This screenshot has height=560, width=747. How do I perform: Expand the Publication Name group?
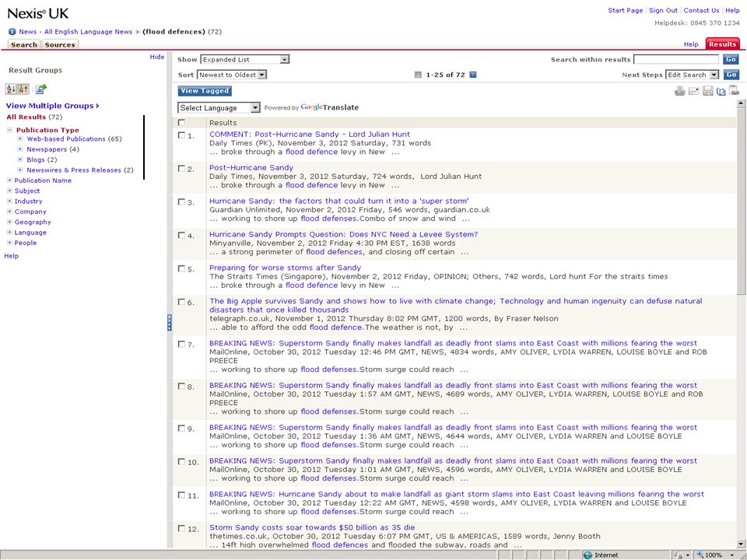[9, 180]
